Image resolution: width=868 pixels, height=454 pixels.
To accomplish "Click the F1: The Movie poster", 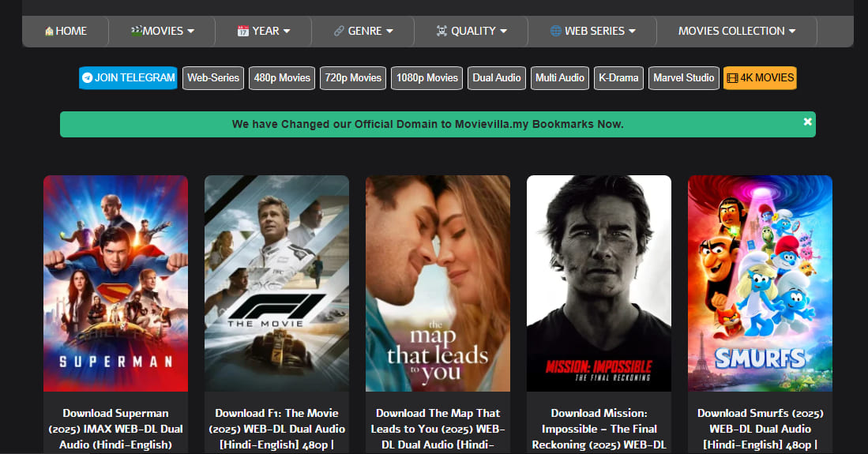I will 276,283.
